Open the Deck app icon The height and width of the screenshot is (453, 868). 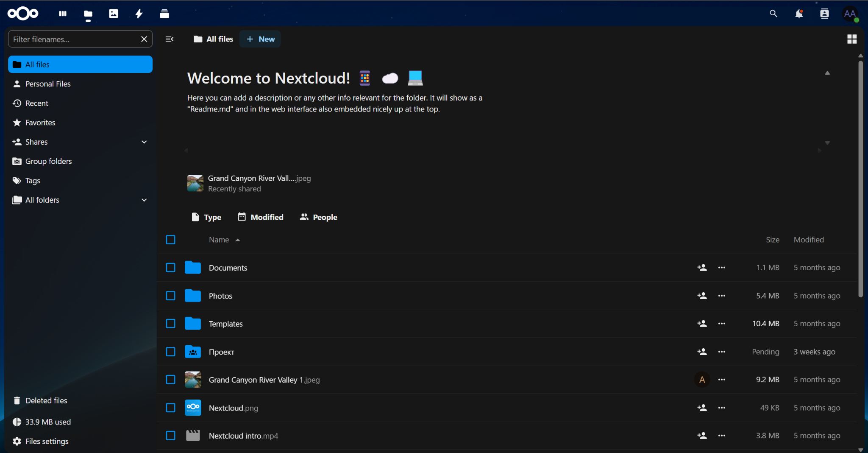[164, 14]
